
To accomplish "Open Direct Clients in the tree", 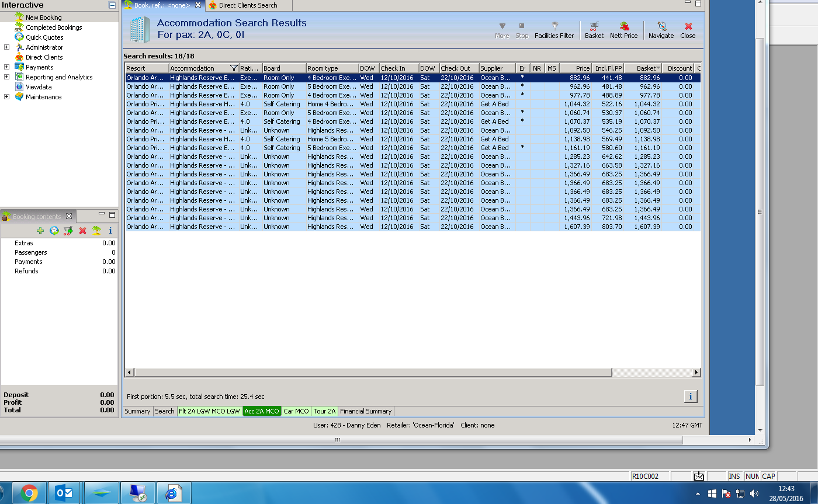I will coord(44,57).
